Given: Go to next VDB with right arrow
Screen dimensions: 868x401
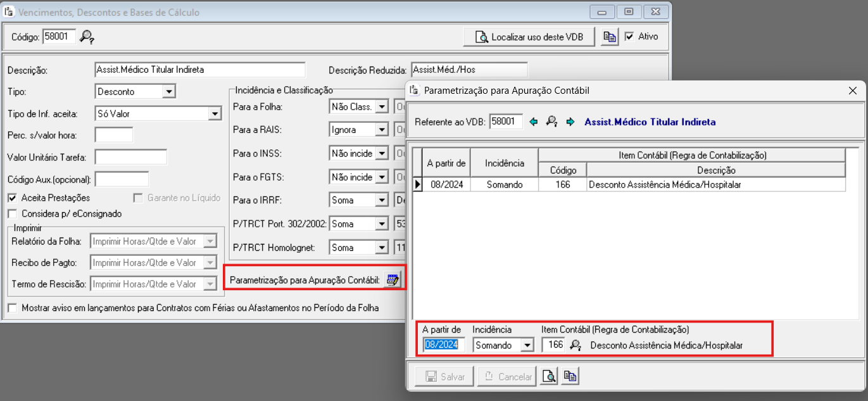Looking at the screenshot, I should click(570, 122).
